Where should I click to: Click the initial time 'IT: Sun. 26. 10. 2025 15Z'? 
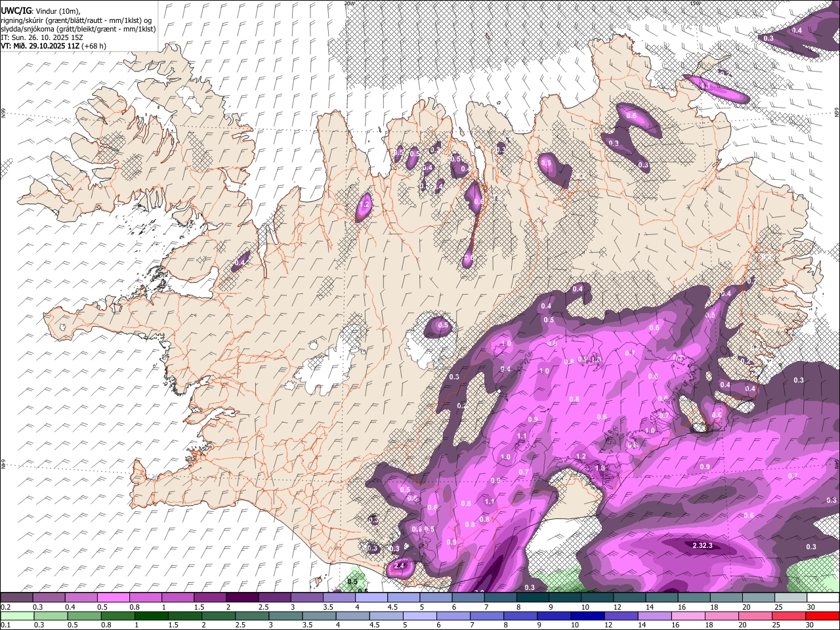click(x=42, y=37)
